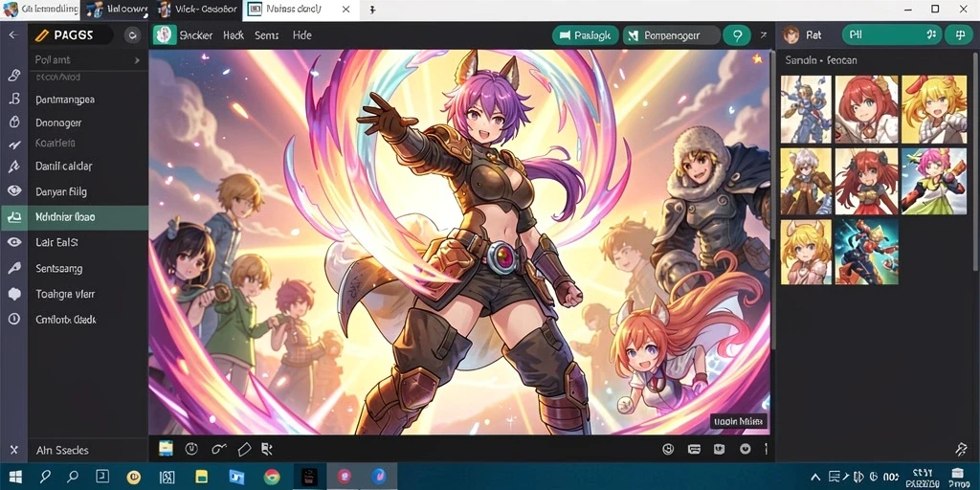Click the speech bubble sidebar icon
The width and height of the screenshot is (980, 490).
(13, 295)
